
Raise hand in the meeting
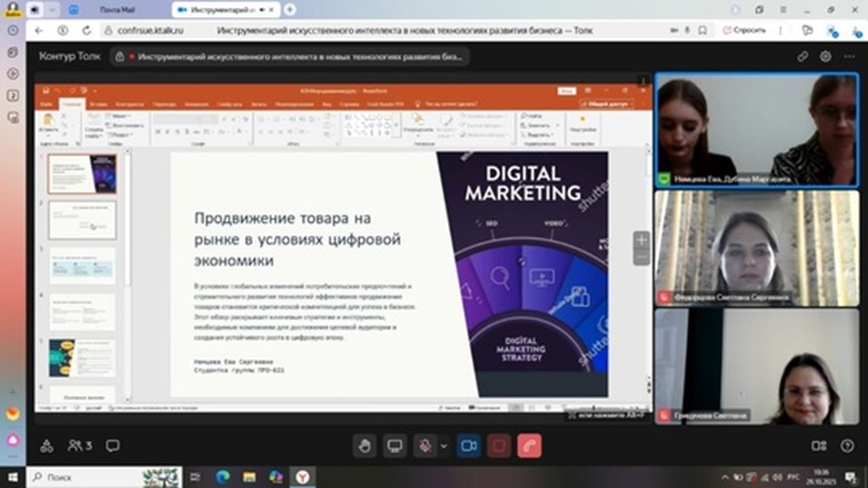point(364,446)
